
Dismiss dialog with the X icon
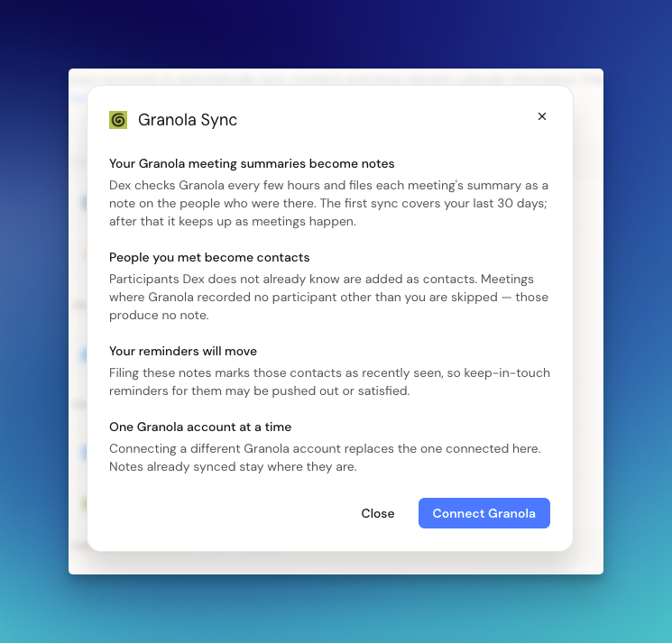point(542,116)
